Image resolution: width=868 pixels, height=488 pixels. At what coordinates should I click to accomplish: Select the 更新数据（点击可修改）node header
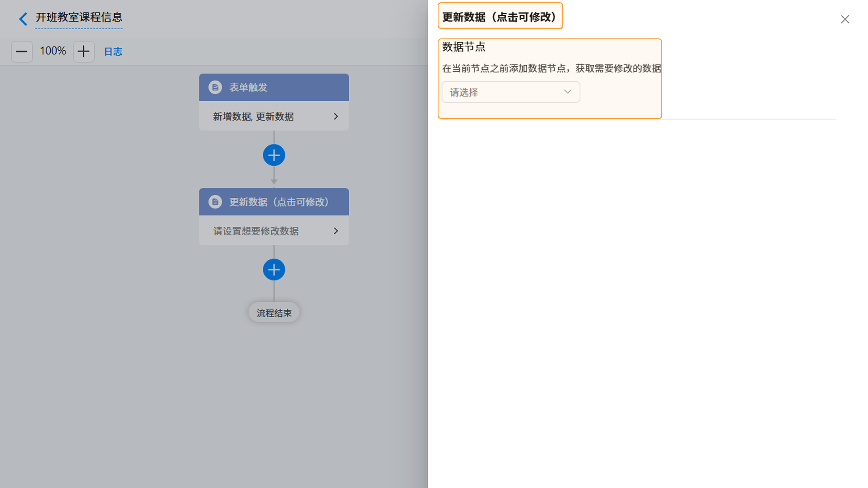[274, 202]
